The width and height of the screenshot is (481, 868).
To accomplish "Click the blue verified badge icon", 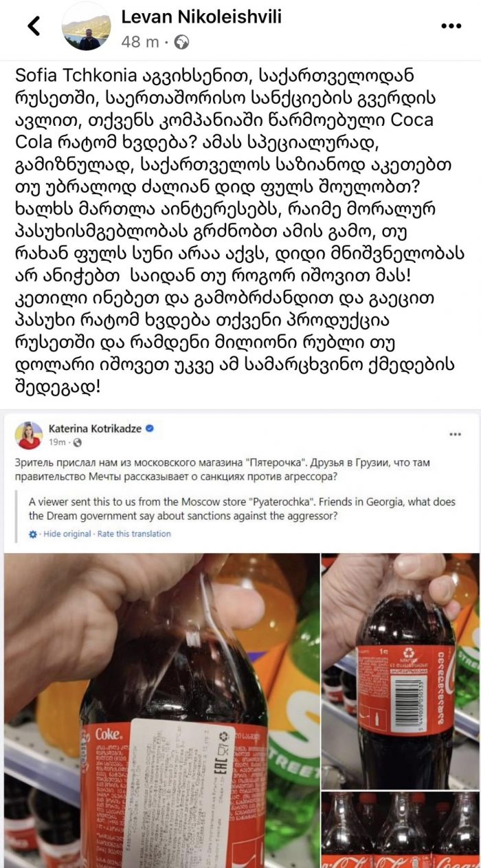I will pyautogui.click(x=149, y=428).
